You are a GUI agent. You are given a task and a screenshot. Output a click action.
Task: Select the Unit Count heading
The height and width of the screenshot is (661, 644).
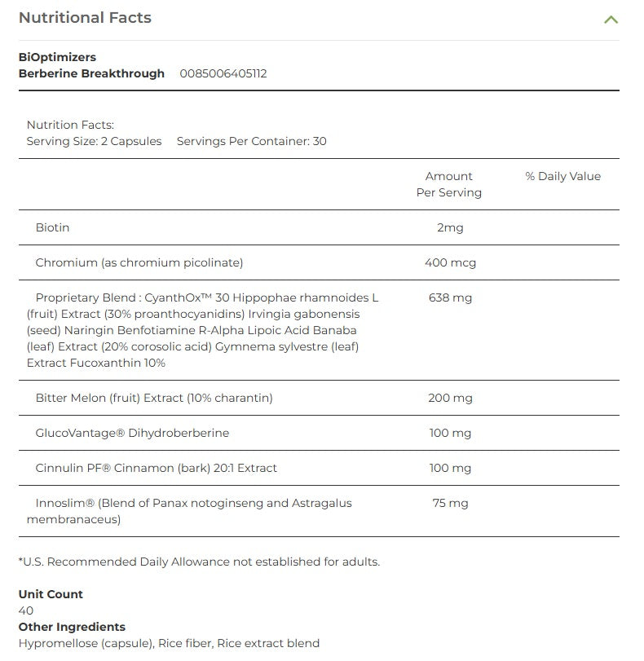(x=50, y=594)
